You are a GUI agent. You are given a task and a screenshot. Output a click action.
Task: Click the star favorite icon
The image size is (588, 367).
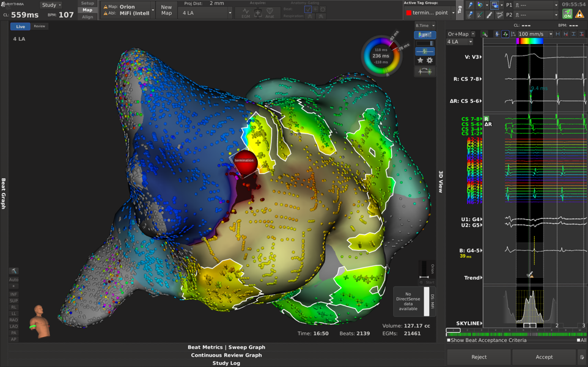coord(420,60)
